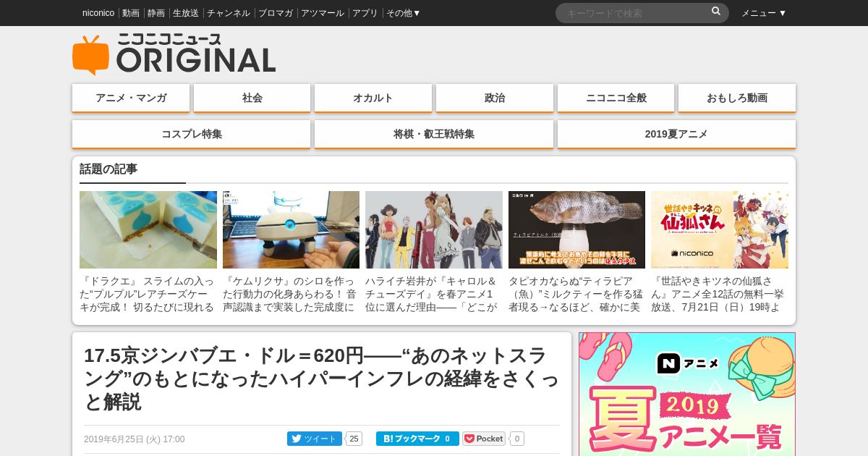Open the tilapia milk tea thumbnail
The image size is (868, 456).
pyautogui.click(x=576, y=229)
